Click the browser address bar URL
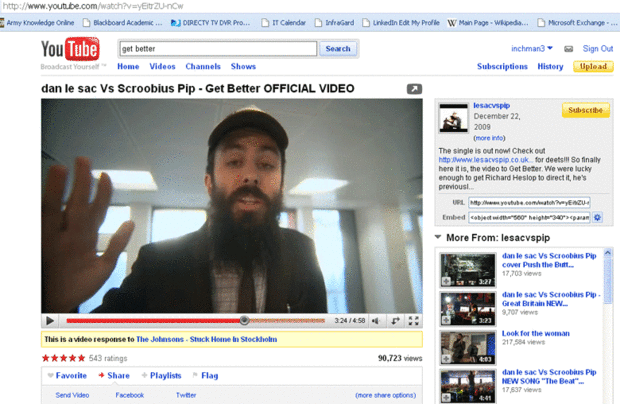 coord(93,6)
